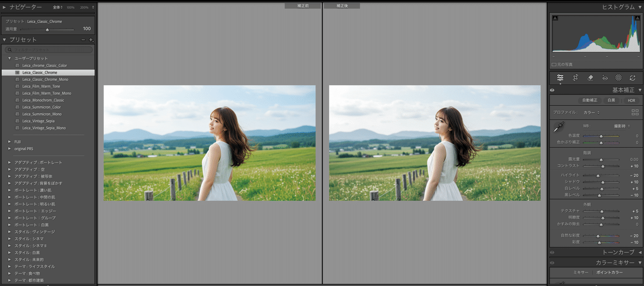644x286 pixels.
Task: Toggle the トーンカーブ panel visibility eye
Action: pos(552,252)
